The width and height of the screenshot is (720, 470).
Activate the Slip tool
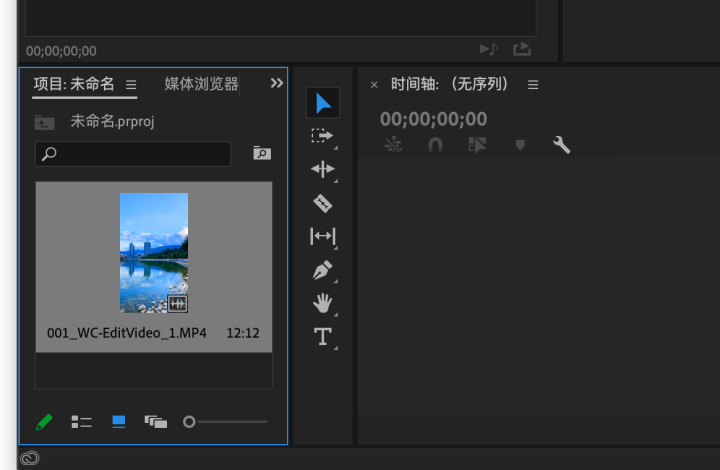[x=322, y=236]
